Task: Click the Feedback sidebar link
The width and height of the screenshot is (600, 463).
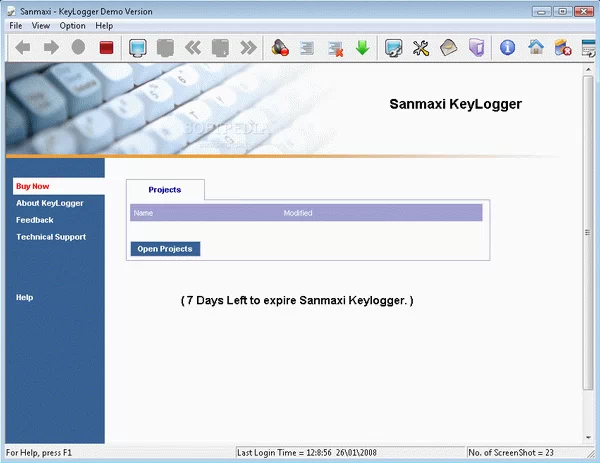Action: coord(34,220)
